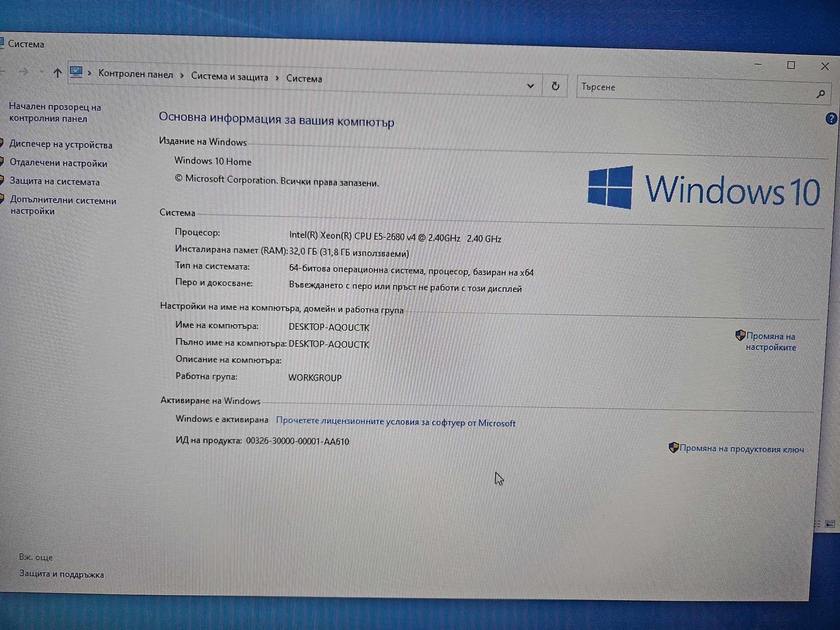
Task: Close the Система window
Action: click(825, 66)
